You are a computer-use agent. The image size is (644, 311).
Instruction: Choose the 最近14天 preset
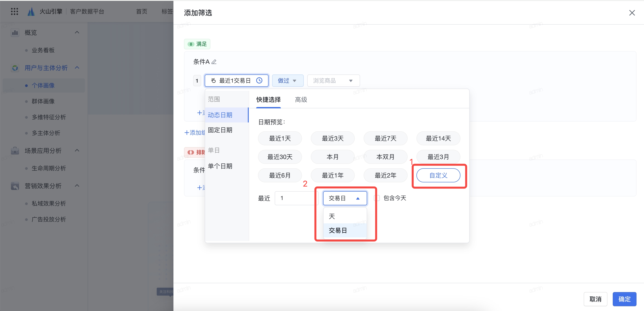pyautogui.click(x=438, y=138)
